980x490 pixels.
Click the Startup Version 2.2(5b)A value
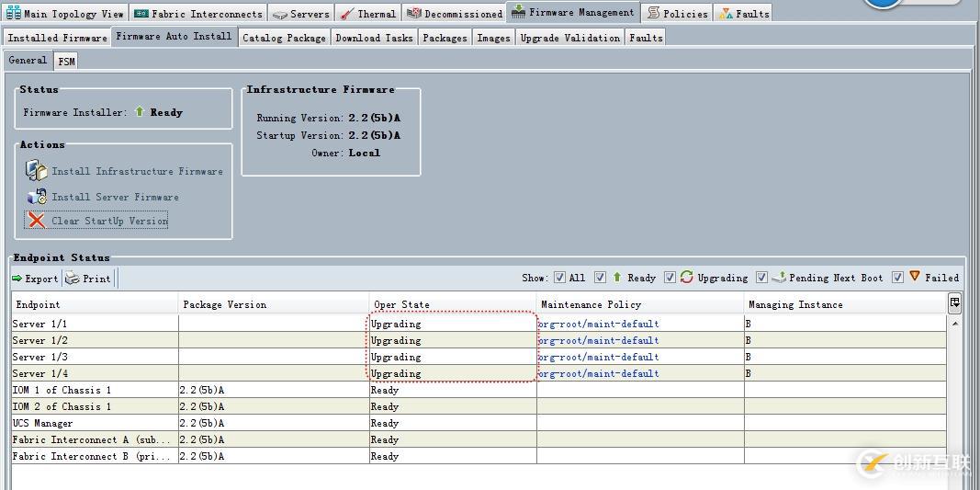click(x=375, y=135)
